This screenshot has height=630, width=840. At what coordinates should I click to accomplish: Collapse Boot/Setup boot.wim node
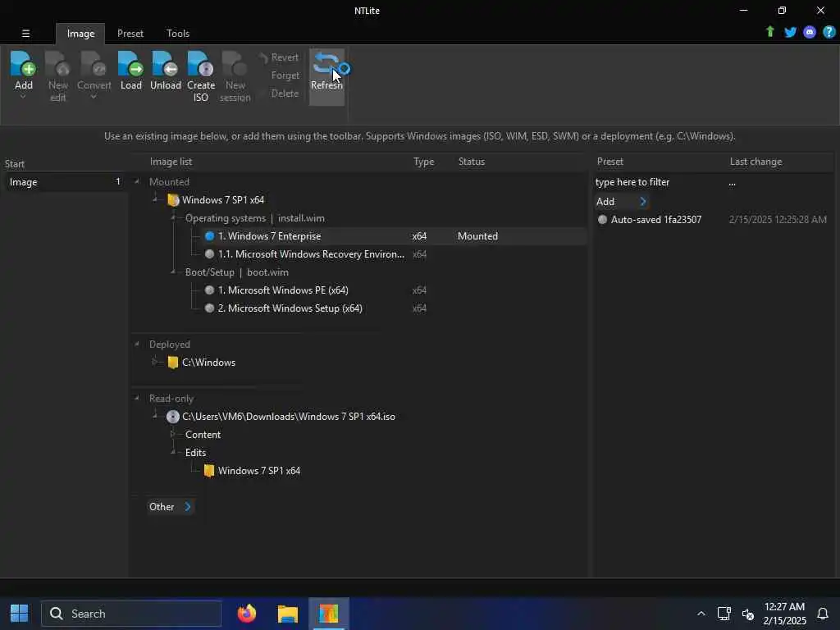173,272
